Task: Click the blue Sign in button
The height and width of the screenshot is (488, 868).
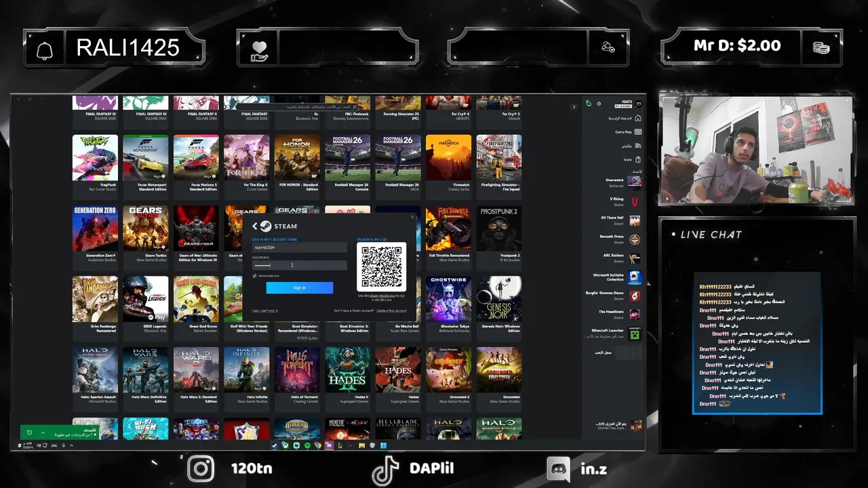Action: pyautogui.click(x=299, y=287)
